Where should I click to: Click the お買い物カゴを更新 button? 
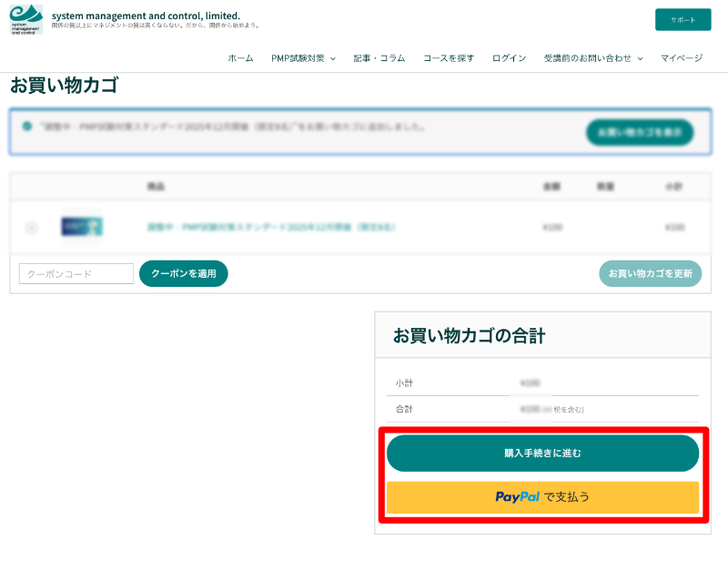click(x=650, y=273)
